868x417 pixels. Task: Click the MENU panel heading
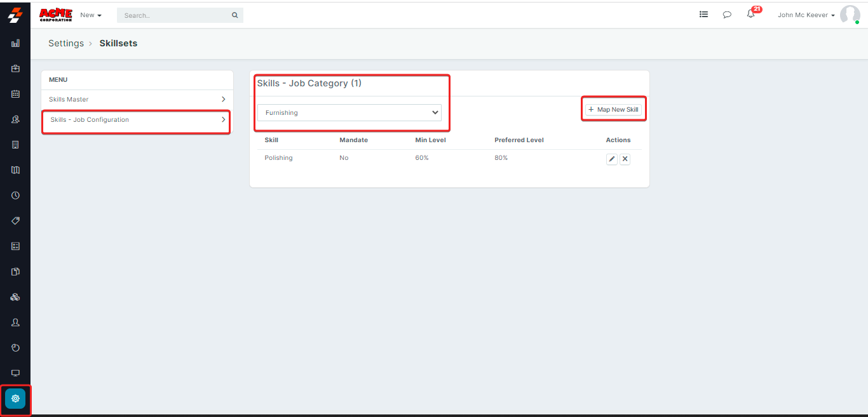tap(58, 80)
